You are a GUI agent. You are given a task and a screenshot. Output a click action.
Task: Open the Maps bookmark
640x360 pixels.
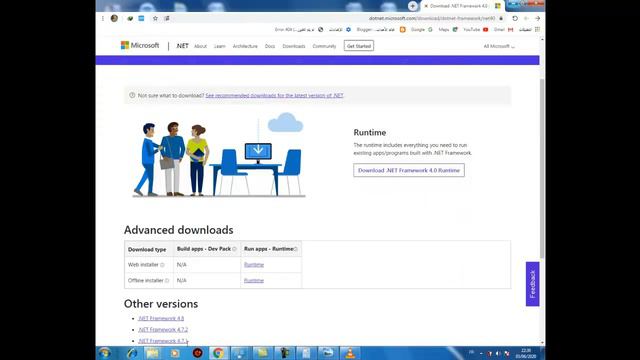[448, 29]
